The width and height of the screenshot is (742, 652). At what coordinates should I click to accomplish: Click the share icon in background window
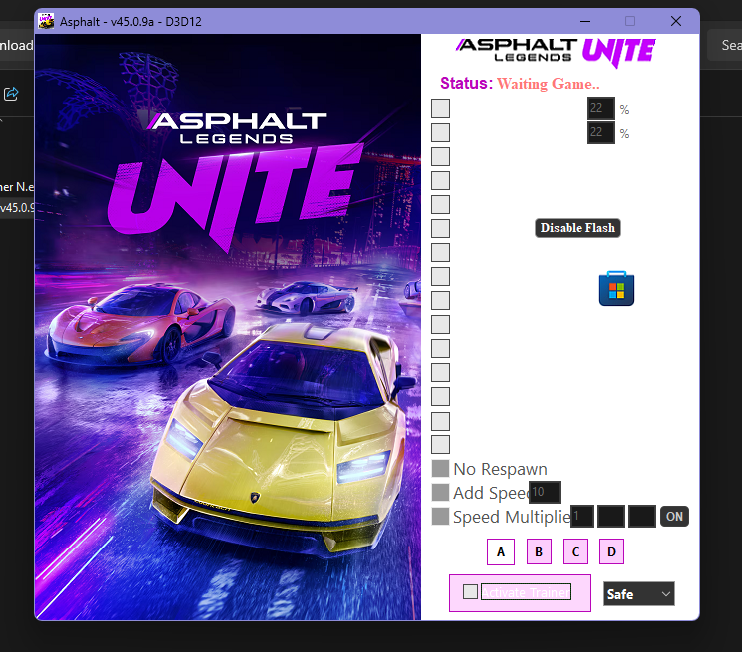(x=11, y=94)
